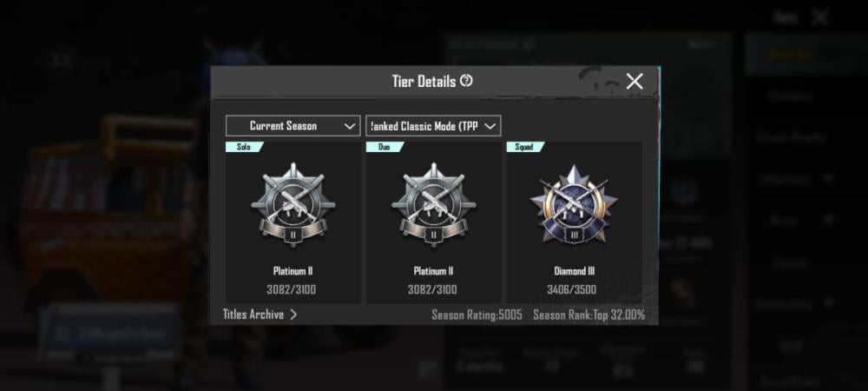Select the Solo Platinum II badge icon

coord(293,204)
